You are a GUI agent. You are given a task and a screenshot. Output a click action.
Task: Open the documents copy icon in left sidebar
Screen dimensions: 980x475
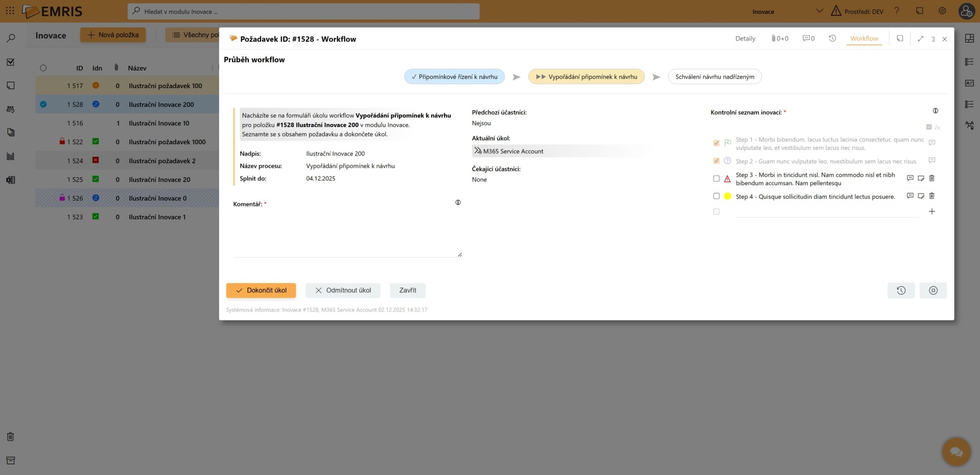11,132
